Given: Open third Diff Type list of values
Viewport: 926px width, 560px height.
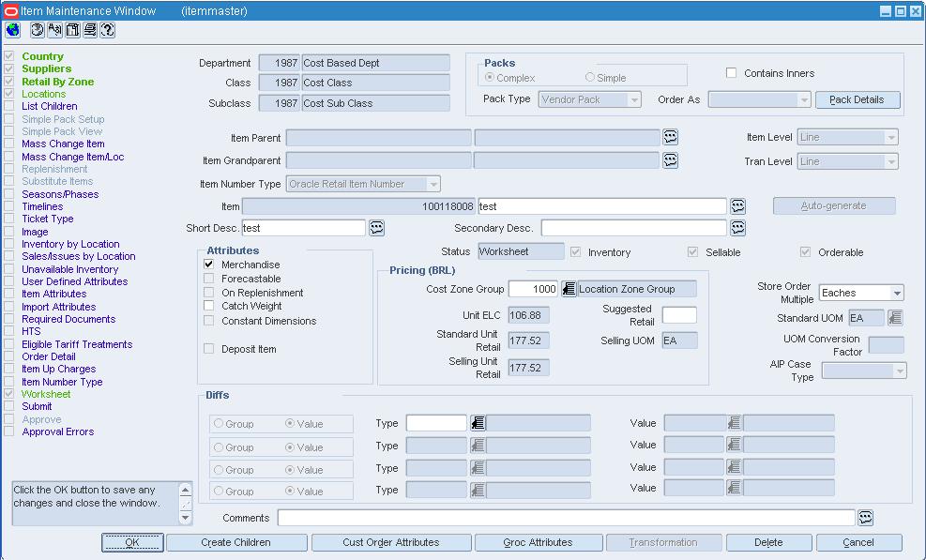Looking at the screenshot, I should click(x=478, y=468).
